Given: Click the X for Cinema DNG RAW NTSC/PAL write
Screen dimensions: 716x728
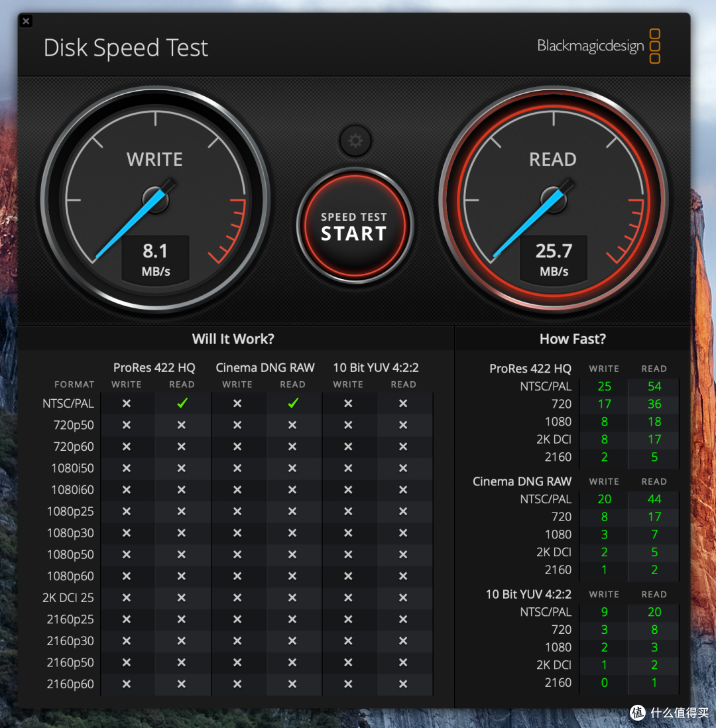Looking at the screenshot, I should (x=237, y=404).
